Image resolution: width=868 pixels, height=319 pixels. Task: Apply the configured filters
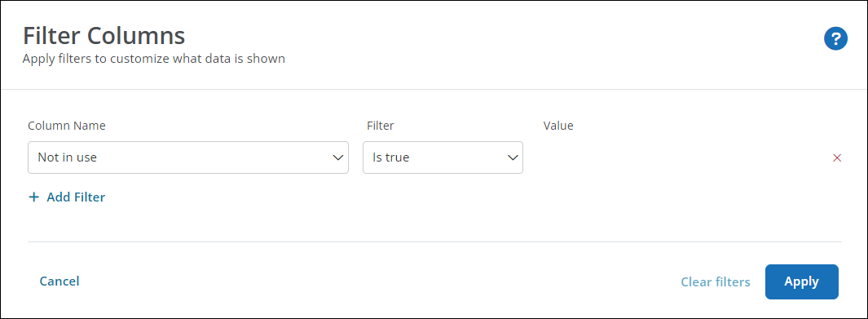[801, 282]
